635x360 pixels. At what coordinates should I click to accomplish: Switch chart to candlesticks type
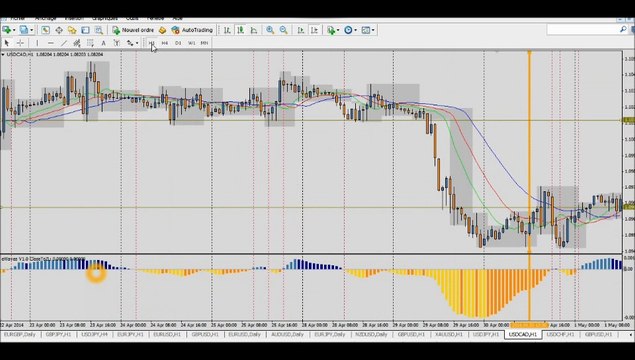(241, 30)
